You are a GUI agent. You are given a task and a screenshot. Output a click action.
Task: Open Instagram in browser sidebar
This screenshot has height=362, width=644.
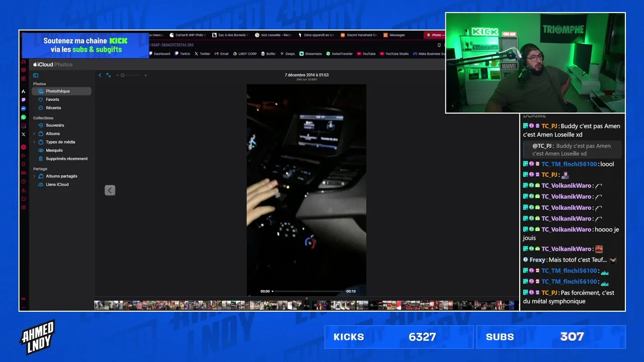pos(24,126)
